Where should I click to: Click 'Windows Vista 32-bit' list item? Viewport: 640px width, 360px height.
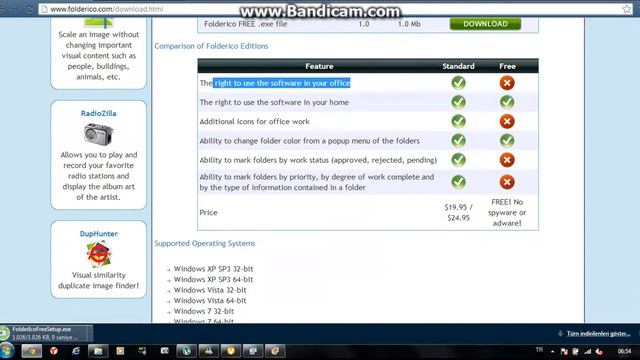click(210, 290)
